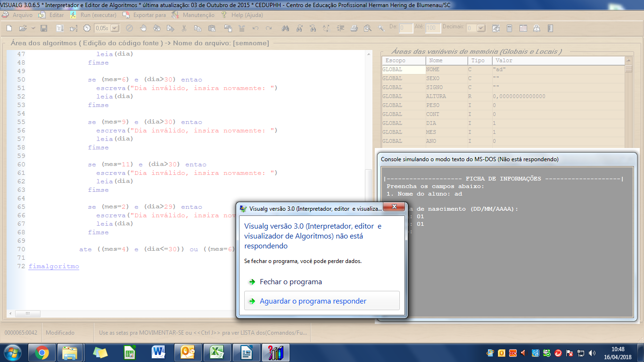Click the code editor vertical scrollbar
The image size is (644, 362).
(369, 179)
